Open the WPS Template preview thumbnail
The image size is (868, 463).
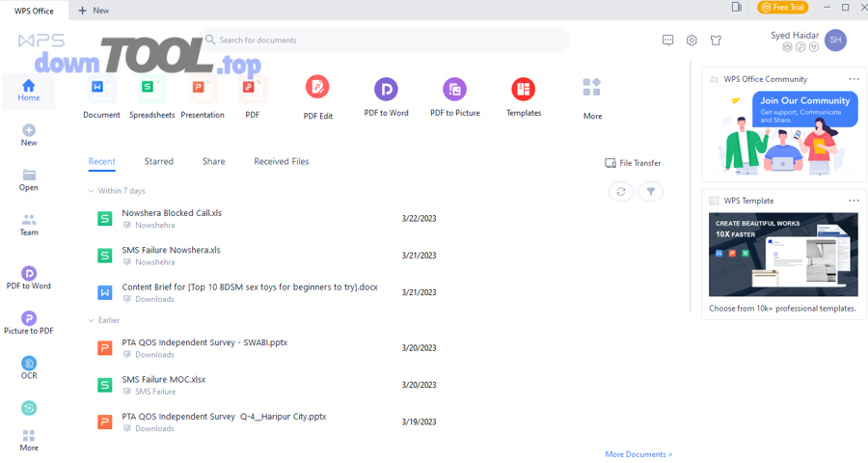(783, 255)
